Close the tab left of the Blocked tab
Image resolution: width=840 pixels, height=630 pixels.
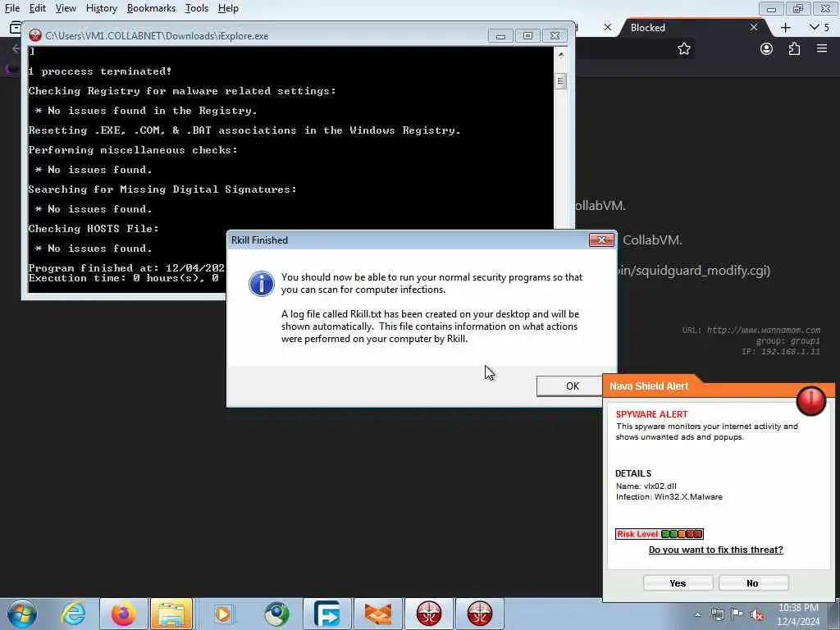(x=608, y=27)
